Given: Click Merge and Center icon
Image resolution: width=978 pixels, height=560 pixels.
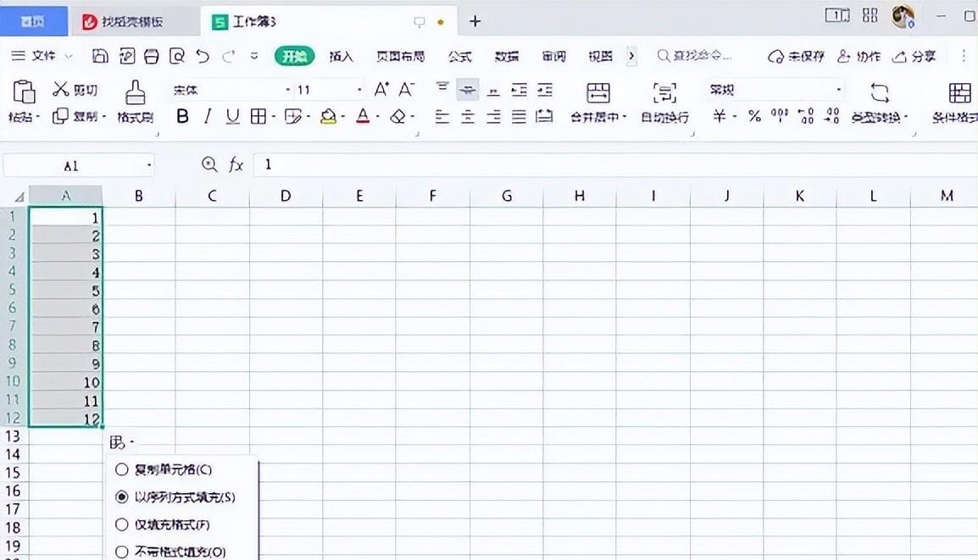Looking at the screenshot, I should (597, 93).
